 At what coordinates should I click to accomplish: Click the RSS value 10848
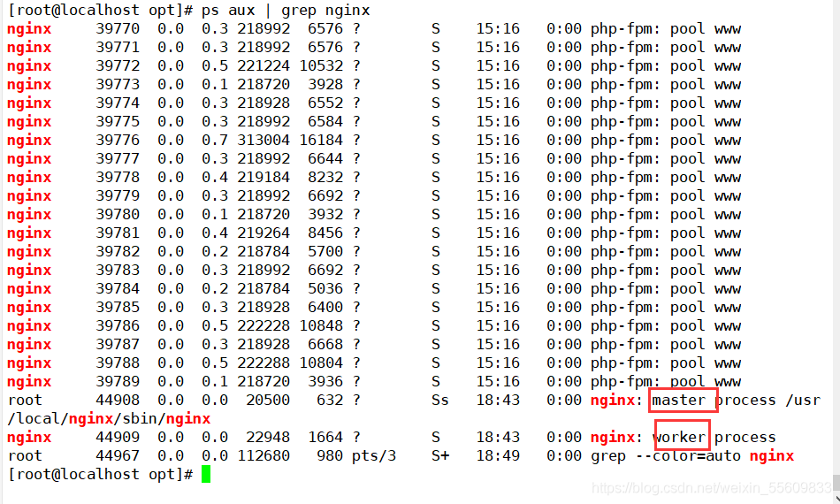click(x=322, y=325)
